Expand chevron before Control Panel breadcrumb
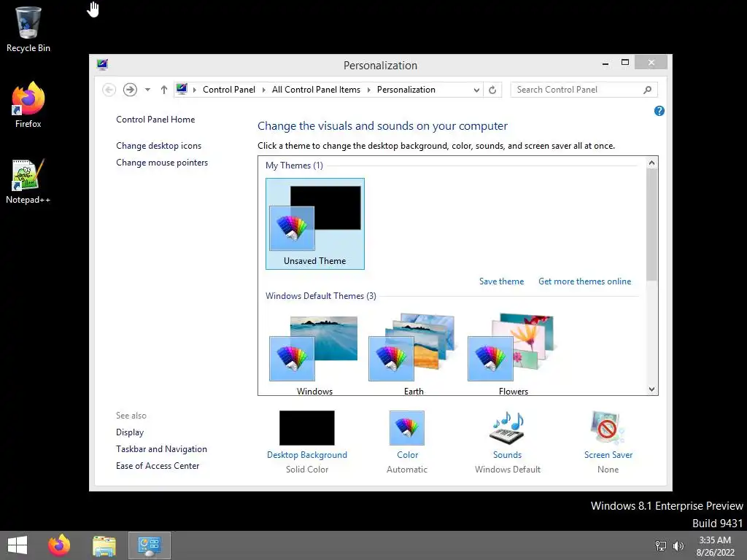This screenshot has height=560, width=747. (194, 90)
